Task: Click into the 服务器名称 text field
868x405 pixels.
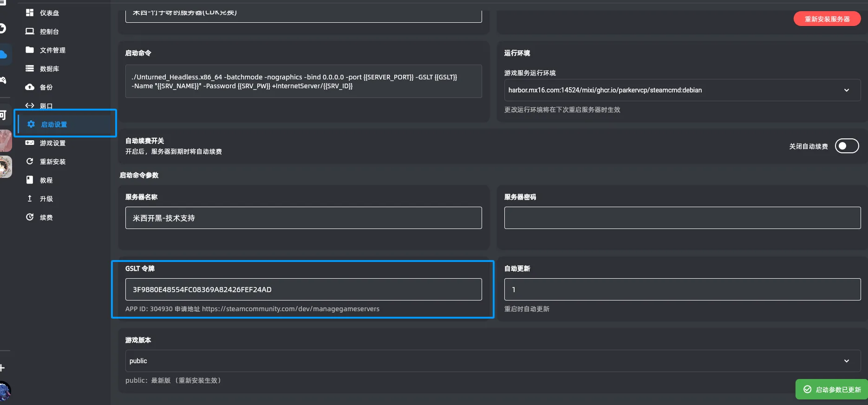Action: 303,218
